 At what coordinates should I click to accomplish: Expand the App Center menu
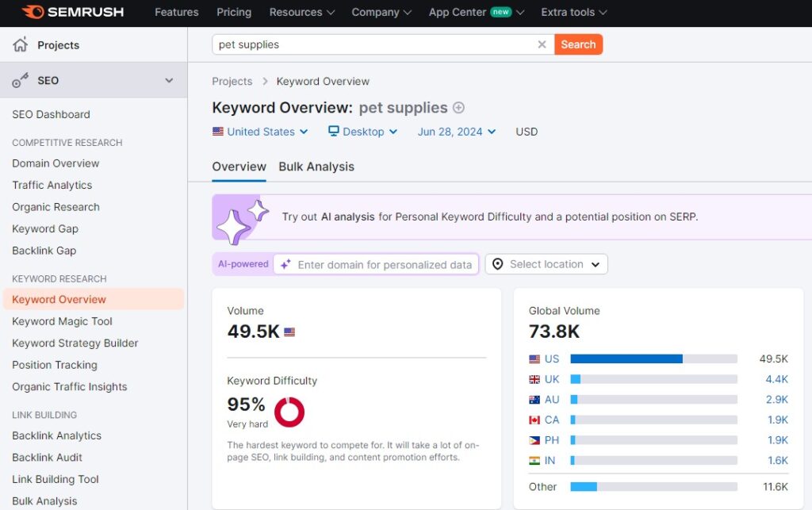click(x=477, y=12)
